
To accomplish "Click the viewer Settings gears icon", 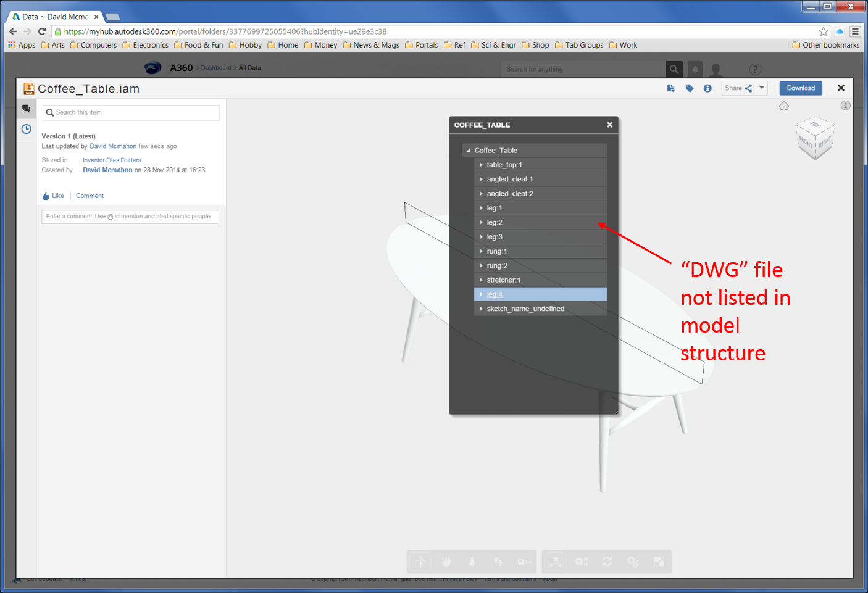I will point(632,562).
